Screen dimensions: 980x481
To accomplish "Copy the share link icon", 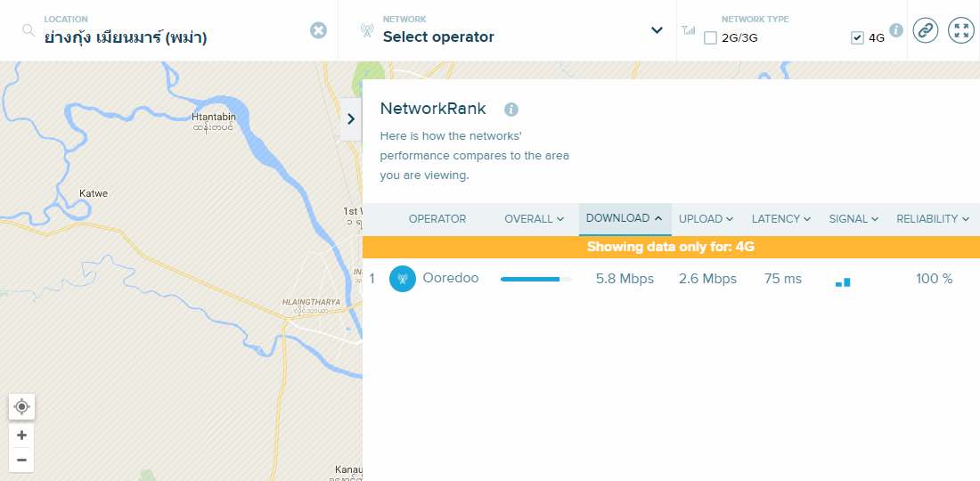I will (x=926, y=30).
